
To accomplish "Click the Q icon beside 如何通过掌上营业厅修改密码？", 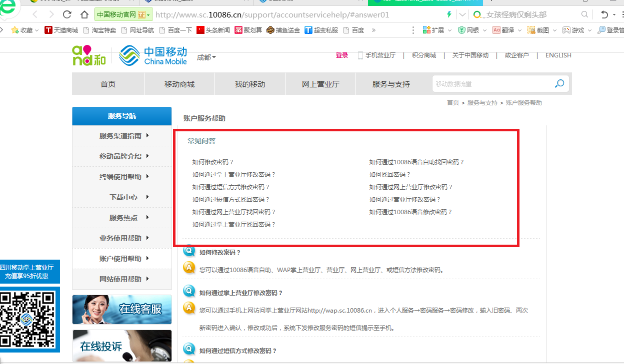I will (189, 291).
